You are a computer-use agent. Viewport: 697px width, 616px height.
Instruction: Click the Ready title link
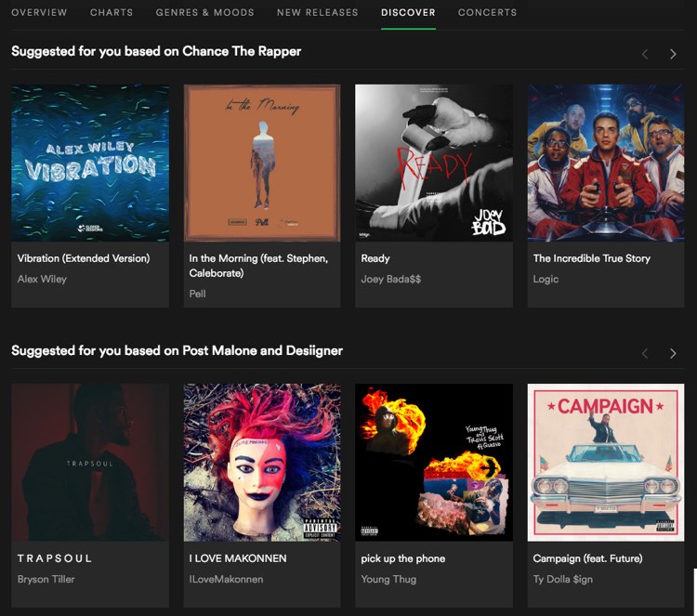375,258
